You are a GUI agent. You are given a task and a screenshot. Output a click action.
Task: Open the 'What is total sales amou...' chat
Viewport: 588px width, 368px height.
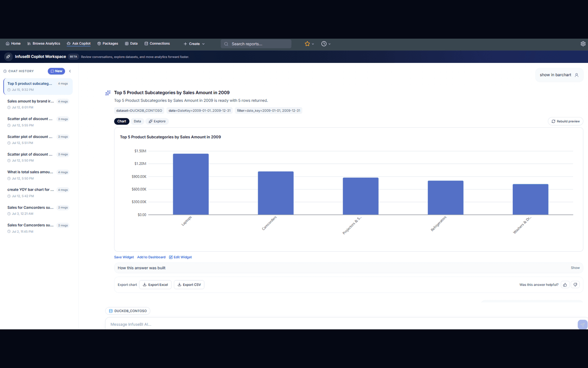[x=38, y=175]
